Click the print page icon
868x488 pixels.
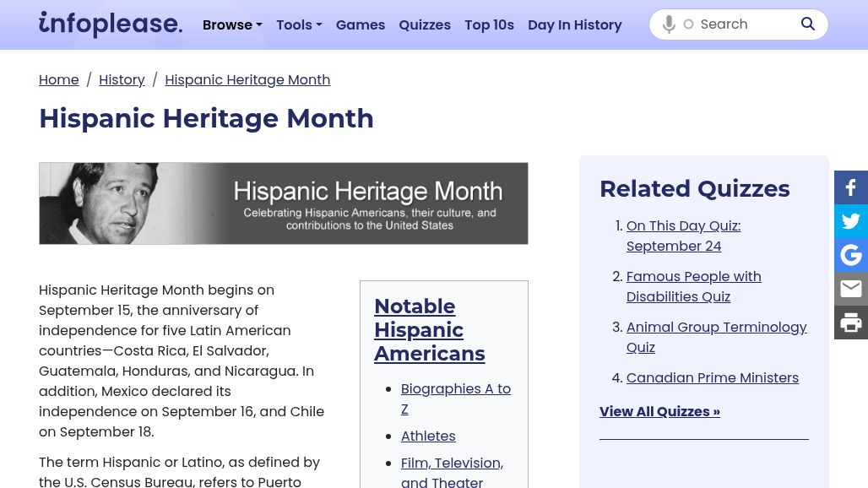pos(850,323)
